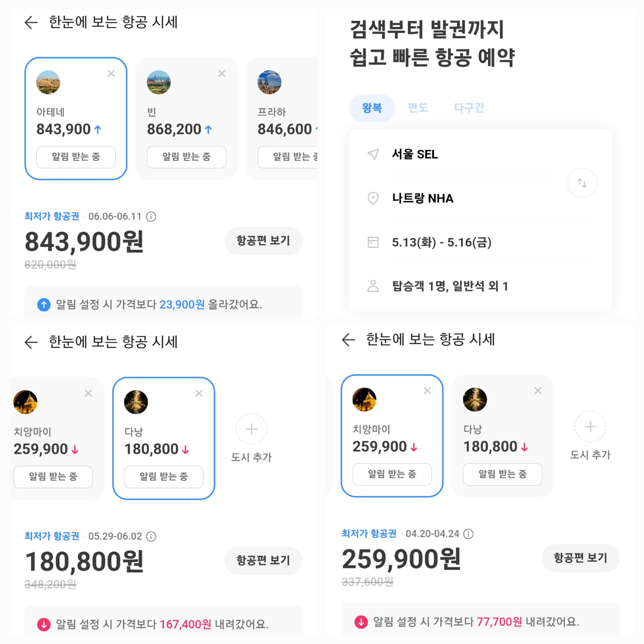
Task: Switch to the 다구간 tab
Action: tap(469, 107)
